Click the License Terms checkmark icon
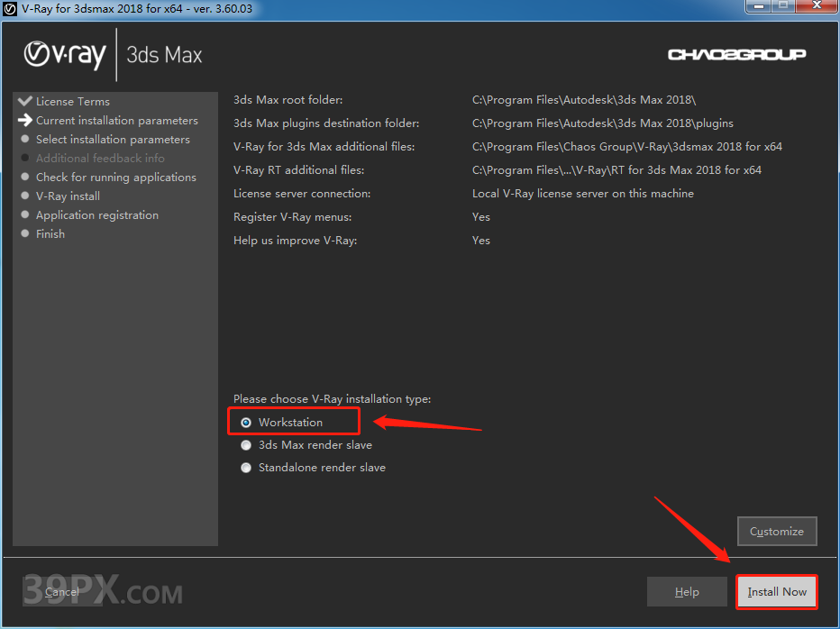Viewport: 840px width, 629px height. pos(24,101)
